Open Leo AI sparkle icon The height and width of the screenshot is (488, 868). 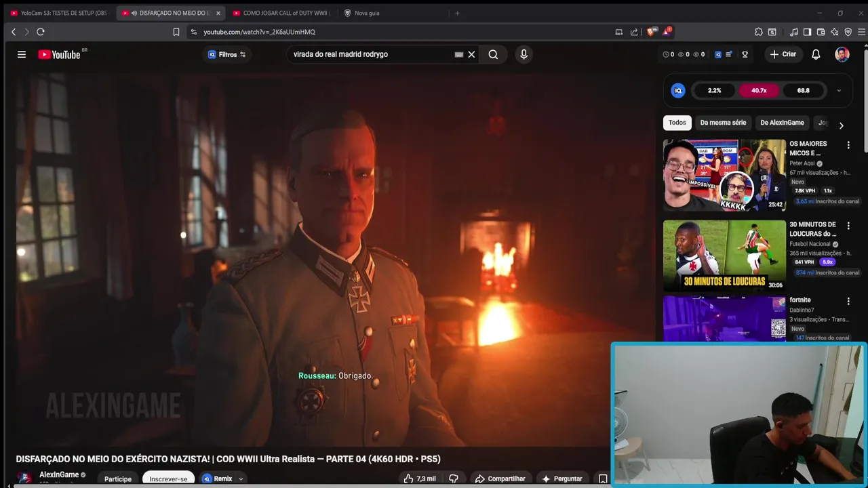tap(834, 32)
